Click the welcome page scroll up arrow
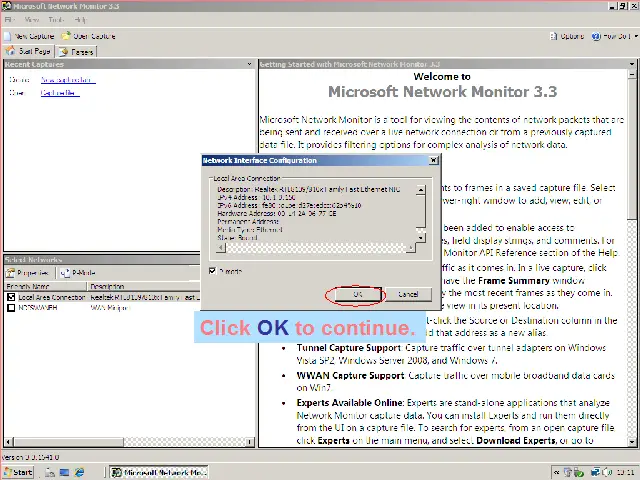 pyautogui.click(x=632, y=74)
